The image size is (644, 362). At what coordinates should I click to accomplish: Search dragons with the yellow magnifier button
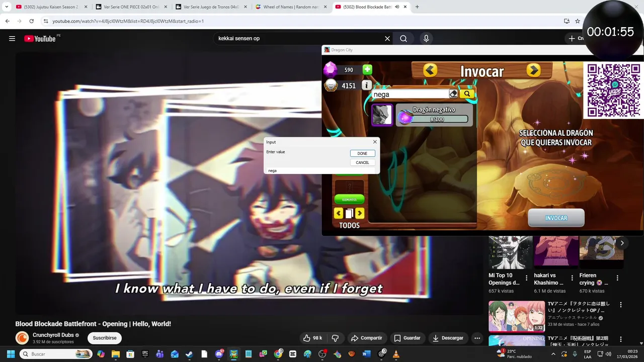click(x=467, y=94)
